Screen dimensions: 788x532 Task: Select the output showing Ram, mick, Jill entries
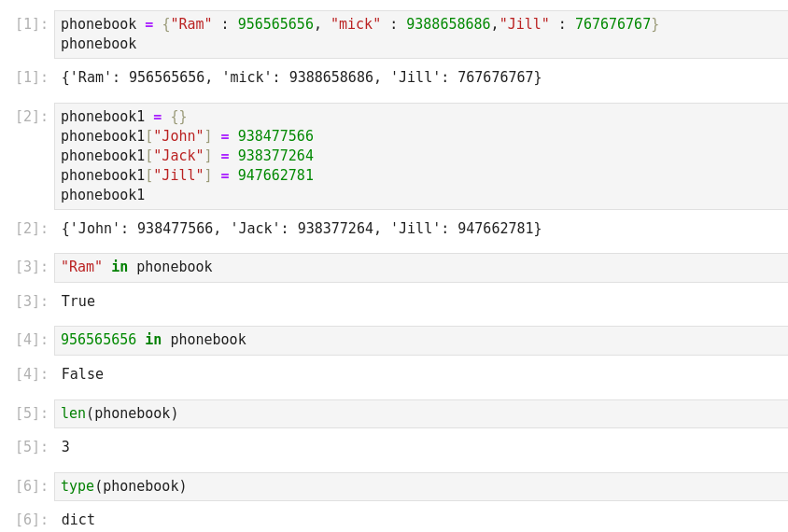coord(301,77)
